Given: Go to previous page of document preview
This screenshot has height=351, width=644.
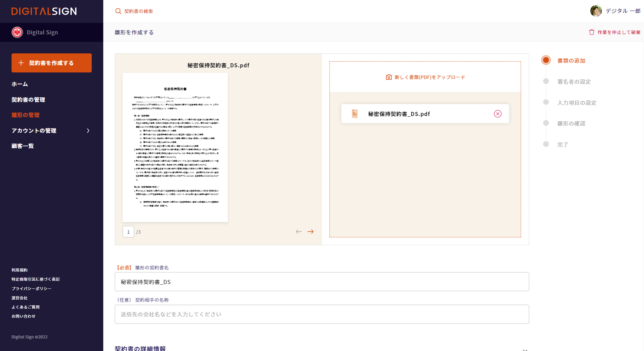Looking at the screenshot, I should (299, 232).
